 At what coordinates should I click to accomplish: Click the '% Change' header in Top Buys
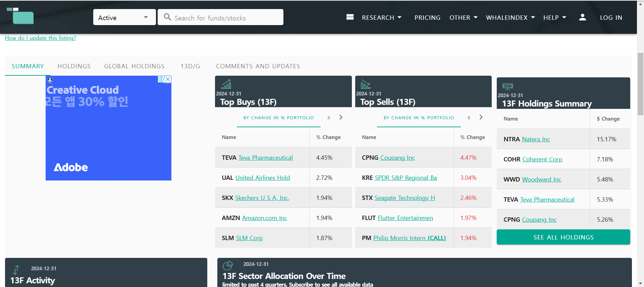pyautogui.click(x=328, y=137)
